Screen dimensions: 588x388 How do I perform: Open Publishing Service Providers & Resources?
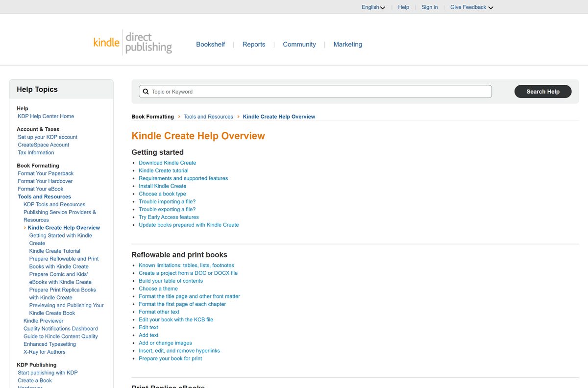60,217
